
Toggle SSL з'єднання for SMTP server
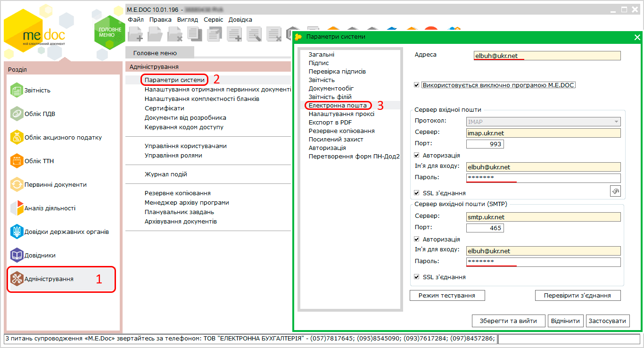point(416,277)
